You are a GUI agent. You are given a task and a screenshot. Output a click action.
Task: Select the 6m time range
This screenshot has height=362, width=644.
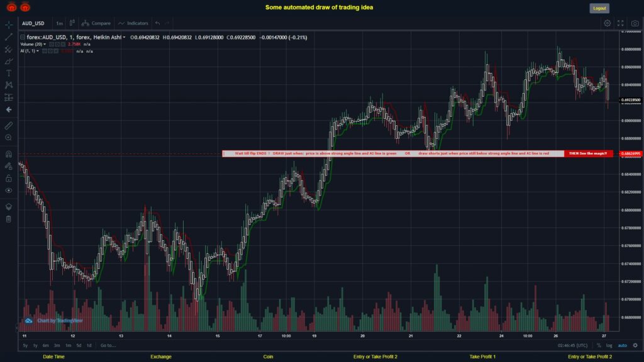pos(45,346)
